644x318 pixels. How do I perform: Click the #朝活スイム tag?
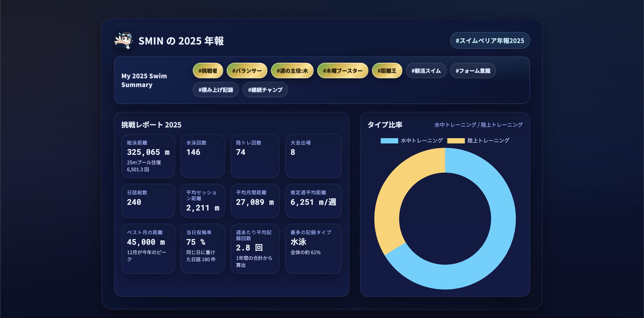coord(426,71)
